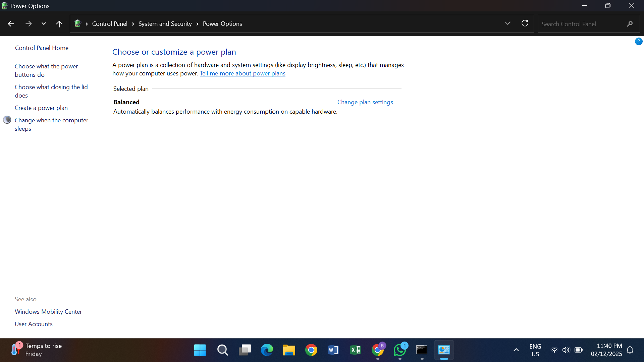Image resolution: width=644 pixels, height=362 pixels.
Task: Launch Microsoft Edge from the taskbar
Action: pos(267,350)
